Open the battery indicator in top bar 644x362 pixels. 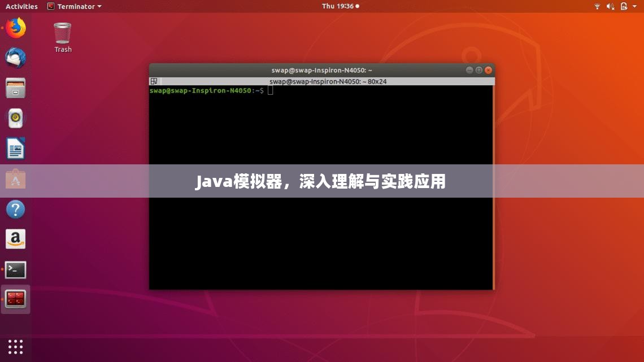coord(624,6)
